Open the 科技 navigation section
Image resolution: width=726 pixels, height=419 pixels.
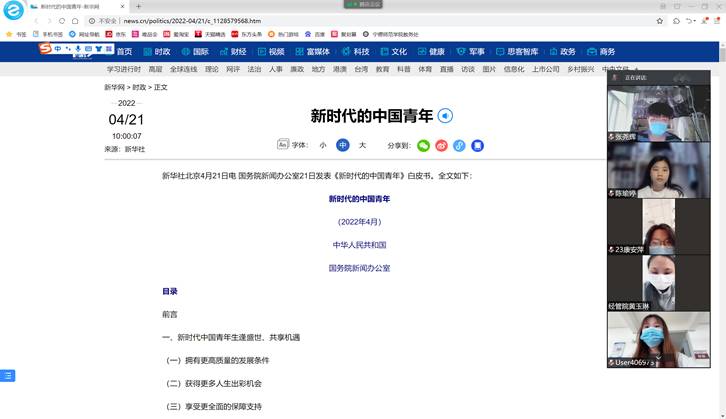pos(355,51)
